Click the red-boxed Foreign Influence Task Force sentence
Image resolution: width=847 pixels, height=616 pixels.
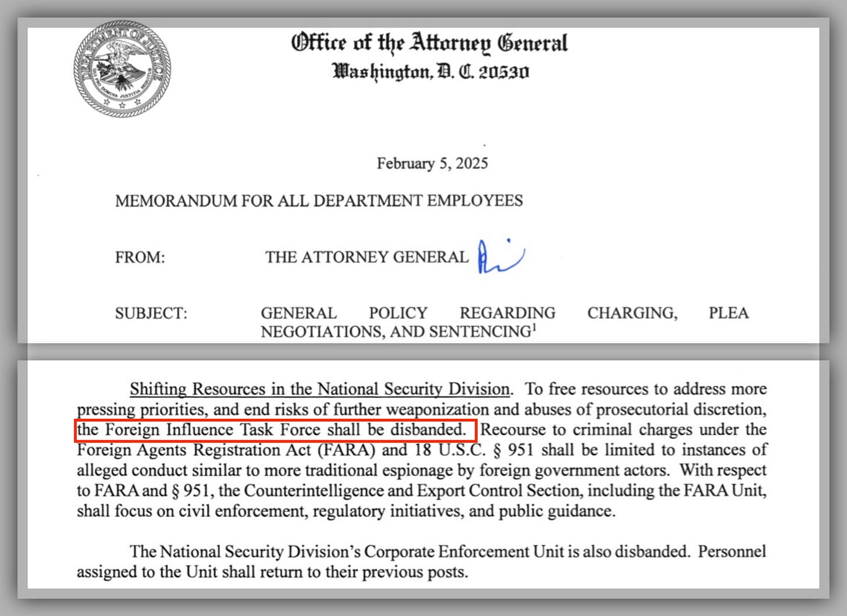[x=276, y=430]
